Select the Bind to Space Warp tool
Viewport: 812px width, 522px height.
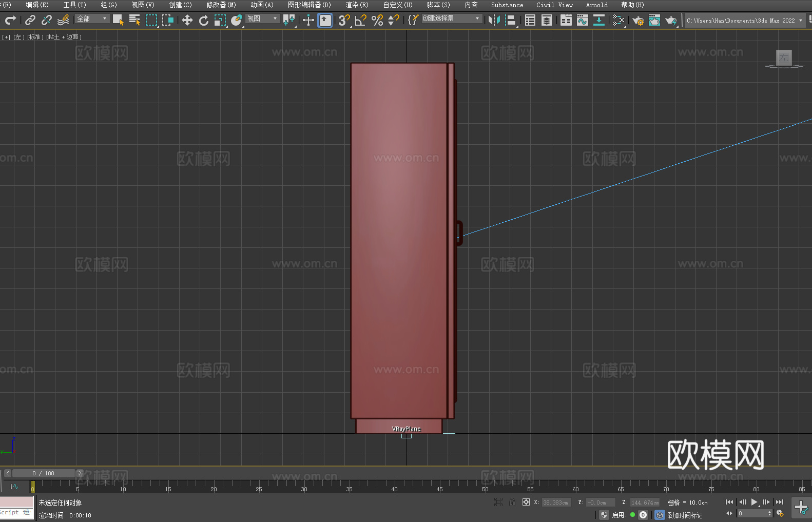coord(63,20)
